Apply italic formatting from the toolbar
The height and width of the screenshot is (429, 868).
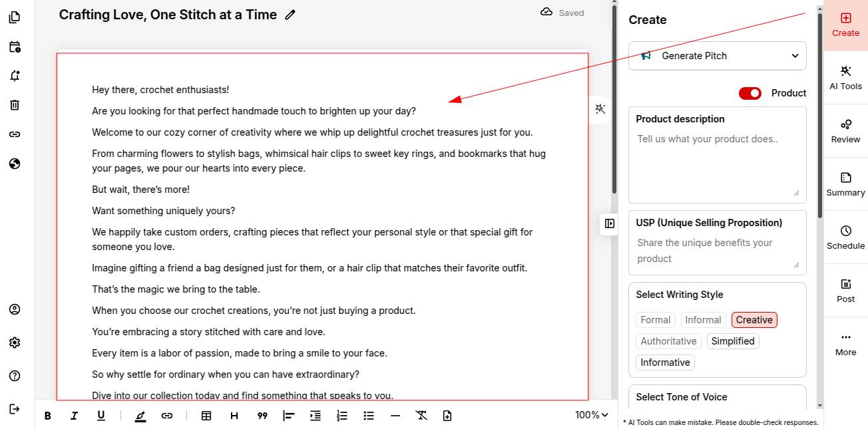pyautogui.click(x=75, y=416)
